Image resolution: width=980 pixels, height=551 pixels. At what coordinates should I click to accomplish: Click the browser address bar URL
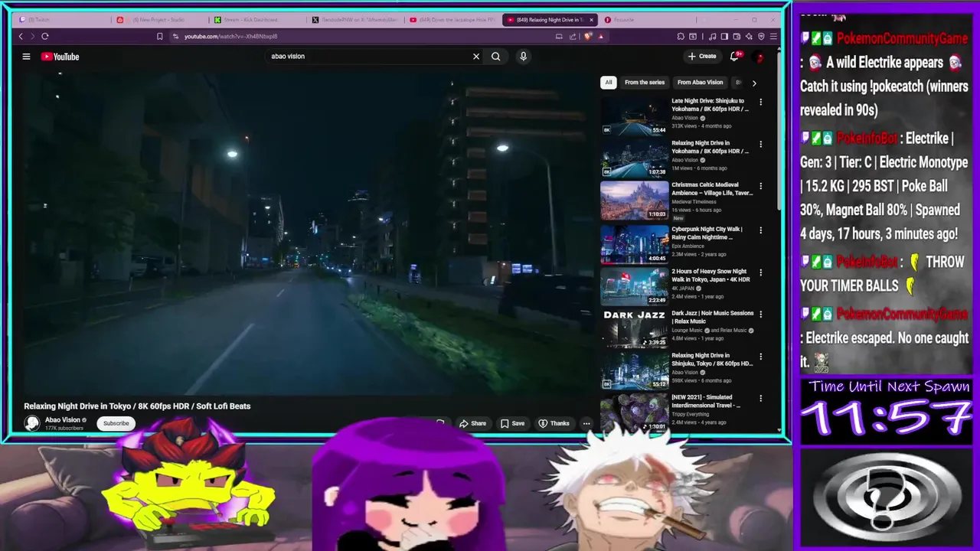(x=230, y=36)
